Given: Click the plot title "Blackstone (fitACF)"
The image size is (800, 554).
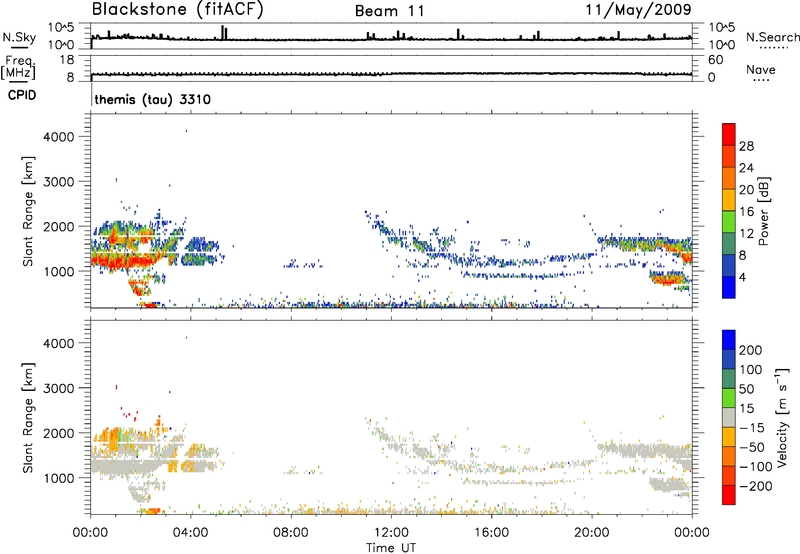Looking at the screenshot, I should (x=178, y=10).
